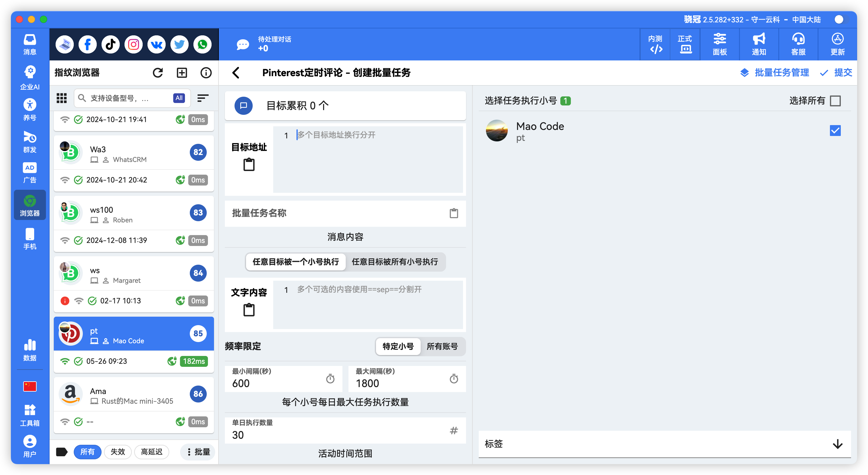The image size is (868, 475).
Task: Select the TikTok platform icon
Action: coord(110,44)
